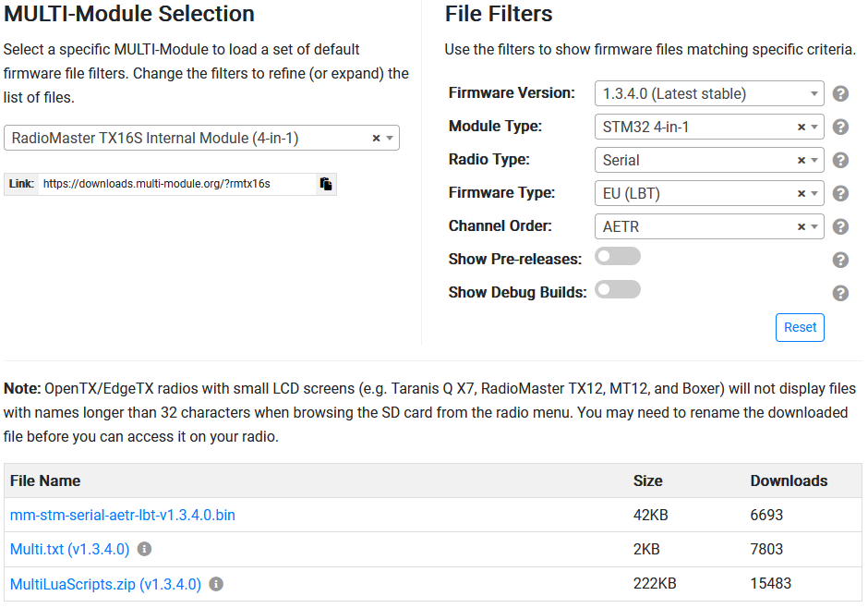Open the Firmware Version dropdown
This screenshot has height=608, width=868.
[708, 93]
